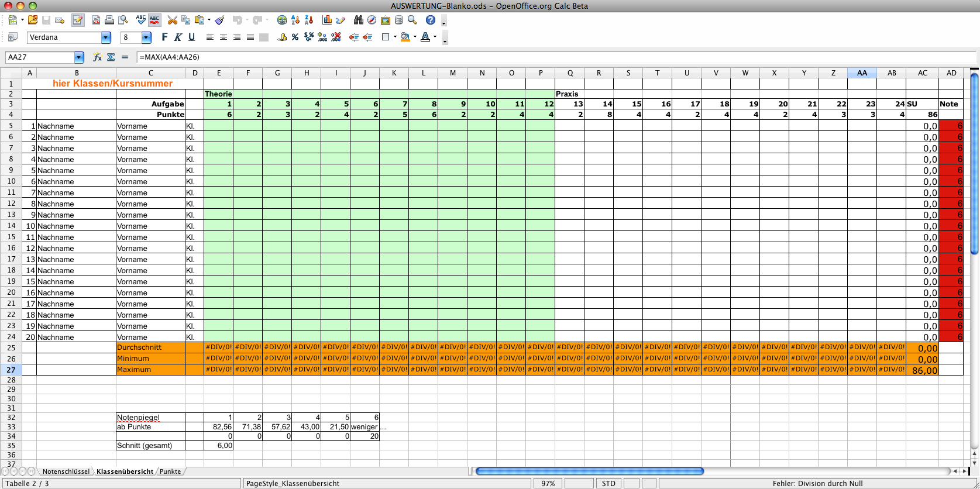Image resolution: width=980 pixels, height=489 pixels.
Task: Click the Sum sigma button
Action: (x=111, y=57)
